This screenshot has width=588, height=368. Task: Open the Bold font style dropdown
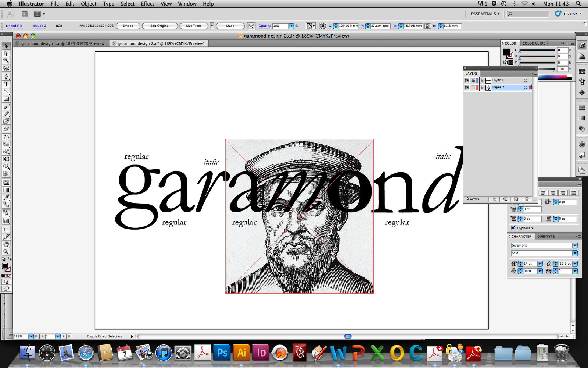tap(575, 253)
